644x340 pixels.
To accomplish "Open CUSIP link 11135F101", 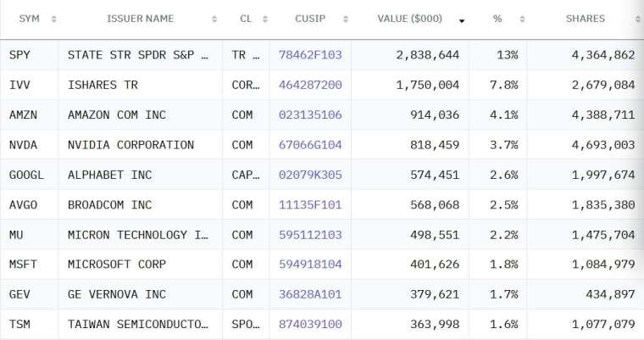I will click(x=310, y=204).
